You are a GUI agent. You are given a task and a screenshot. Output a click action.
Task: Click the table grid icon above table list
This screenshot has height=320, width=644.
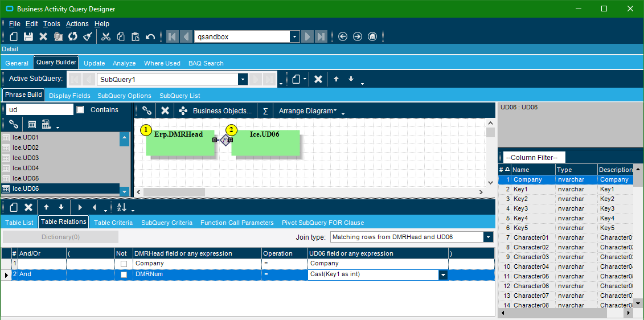coord(32,124)
